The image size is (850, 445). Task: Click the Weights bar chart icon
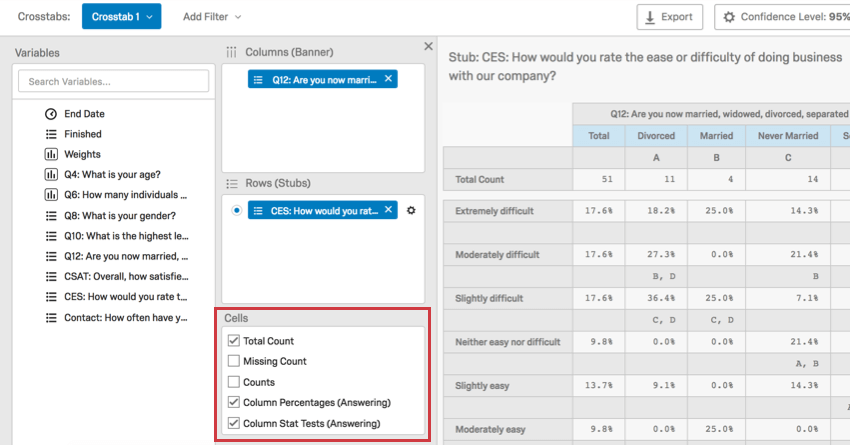coord(51,154)
